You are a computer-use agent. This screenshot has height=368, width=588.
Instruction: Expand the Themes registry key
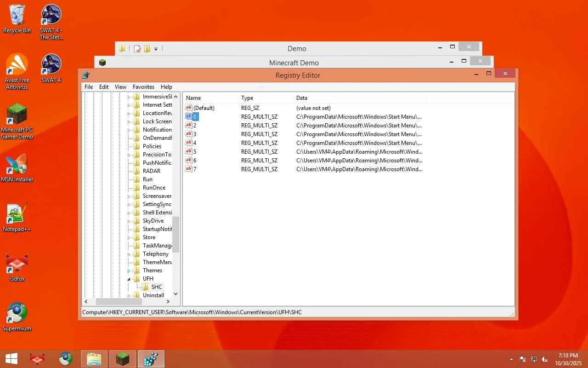pyautogui.click(x=129, y=270)
